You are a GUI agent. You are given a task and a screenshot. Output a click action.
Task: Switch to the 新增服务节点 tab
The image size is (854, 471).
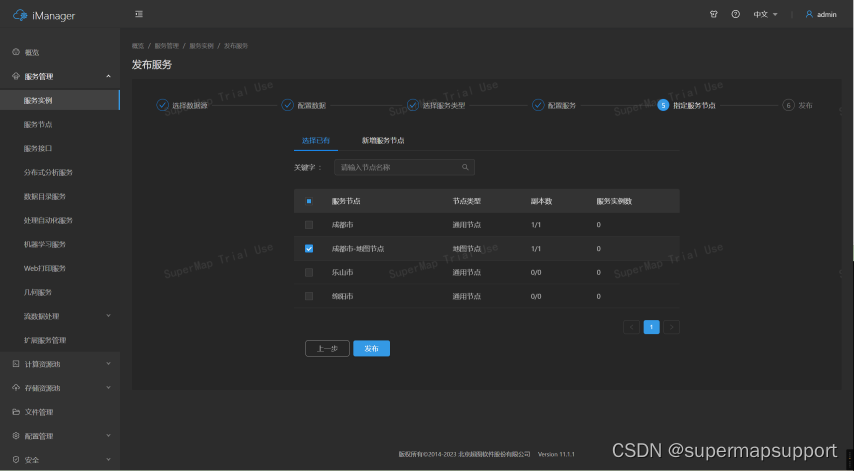tap(383, 141)
